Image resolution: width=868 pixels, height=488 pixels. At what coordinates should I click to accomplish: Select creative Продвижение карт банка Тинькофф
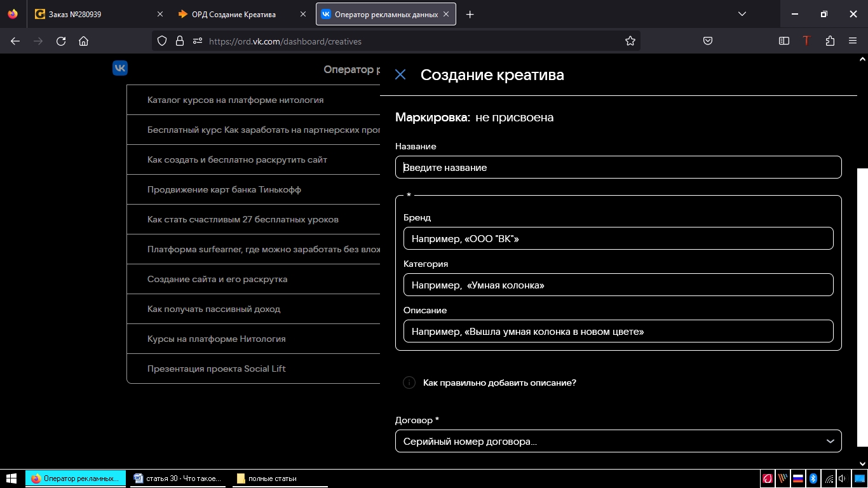pos(254,189)
